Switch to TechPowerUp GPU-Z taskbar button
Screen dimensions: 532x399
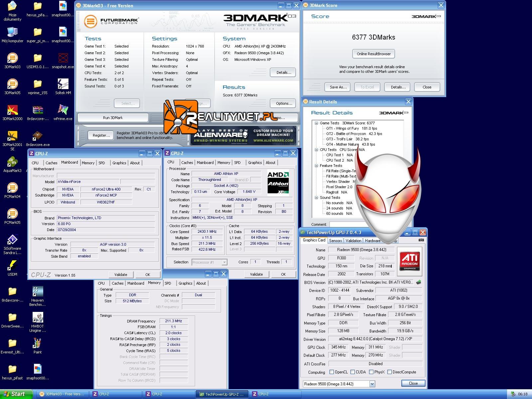click(x=222, y=394)
